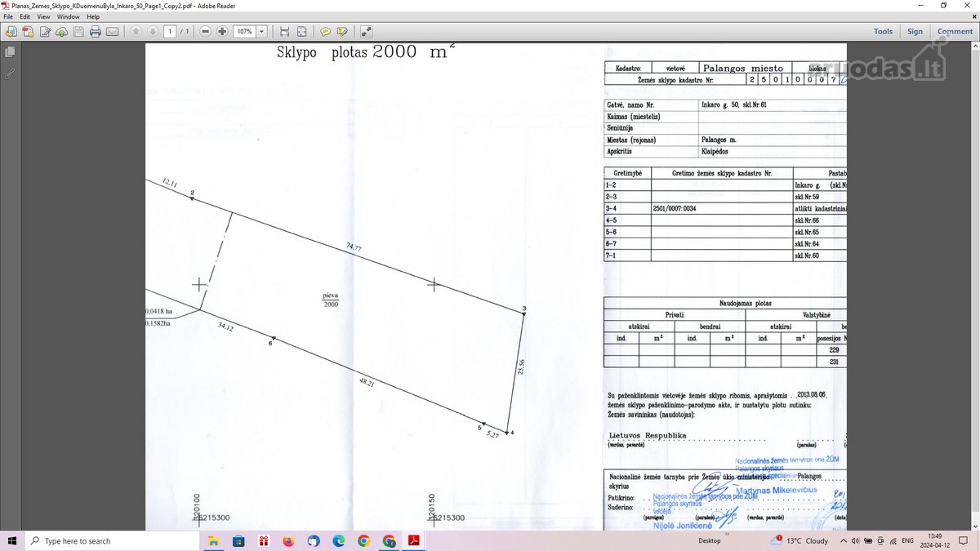Click the Zoom In plus button

[x=222, y=32]
